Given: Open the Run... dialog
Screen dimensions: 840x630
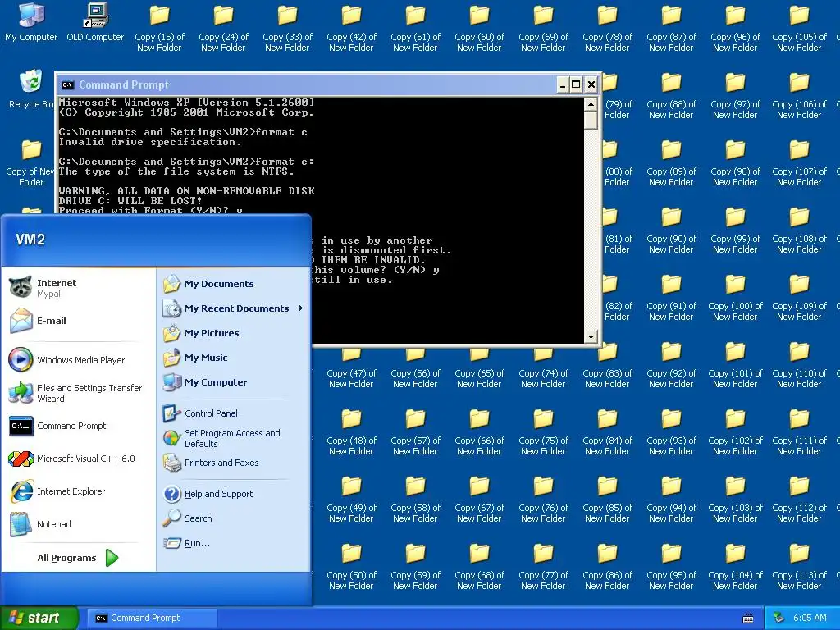Looking at the screenshot, I should 233,543.
